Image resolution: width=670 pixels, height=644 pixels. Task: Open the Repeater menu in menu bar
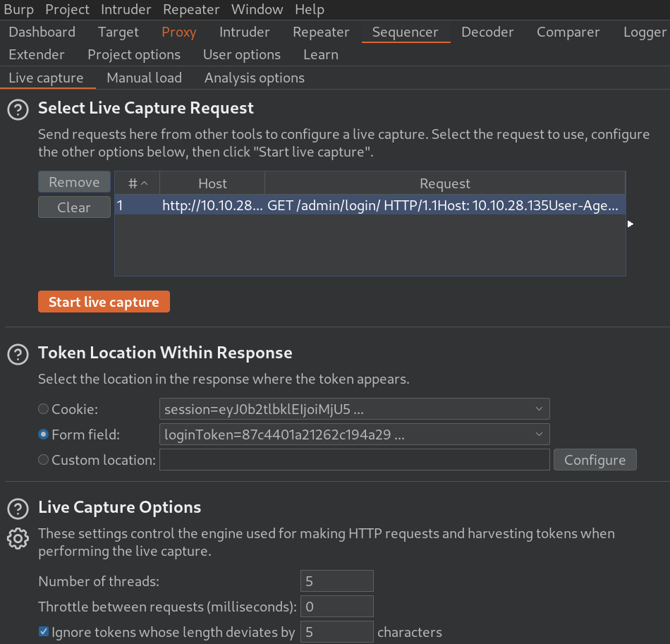tap(191, 9)
